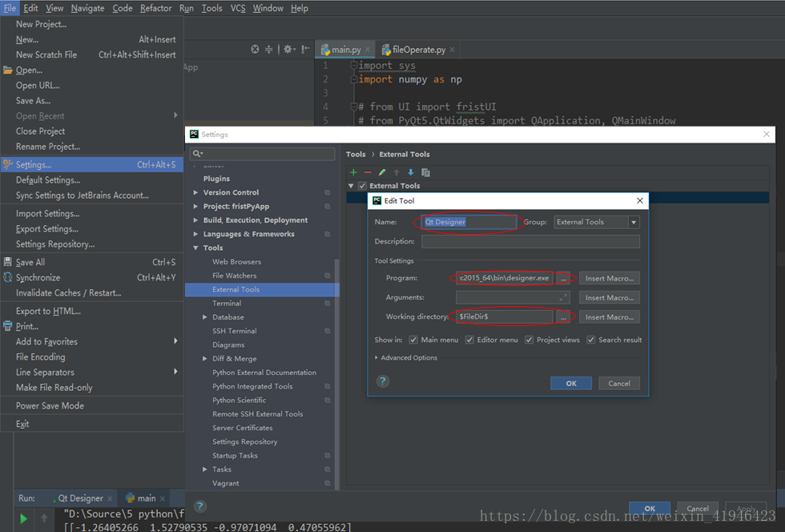This screenshot has height=532, width=785.
Task: Click Insert Macro for Working directory
Action: 610,317
